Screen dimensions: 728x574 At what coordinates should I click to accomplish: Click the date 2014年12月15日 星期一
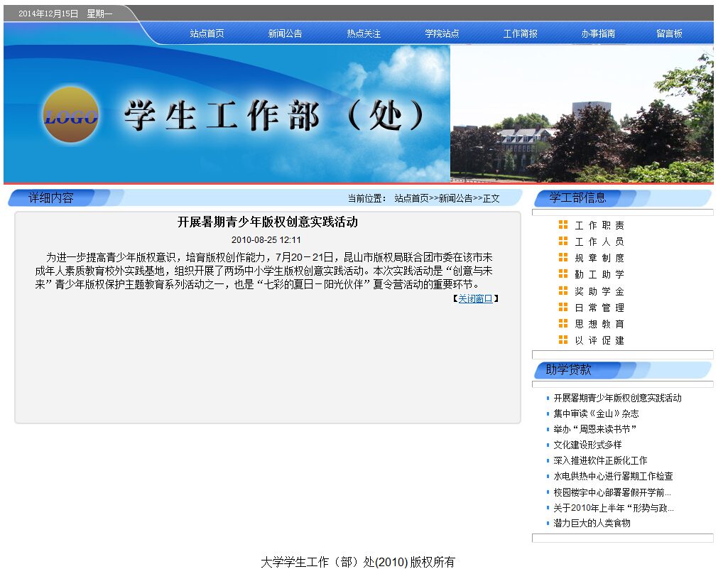click(x=65, y=13)
